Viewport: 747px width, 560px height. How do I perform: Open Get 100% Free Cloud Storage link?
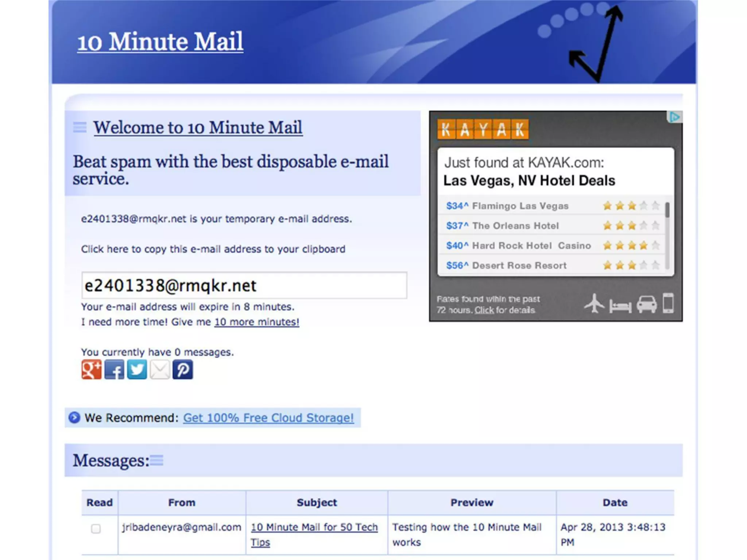pos(268,418)
